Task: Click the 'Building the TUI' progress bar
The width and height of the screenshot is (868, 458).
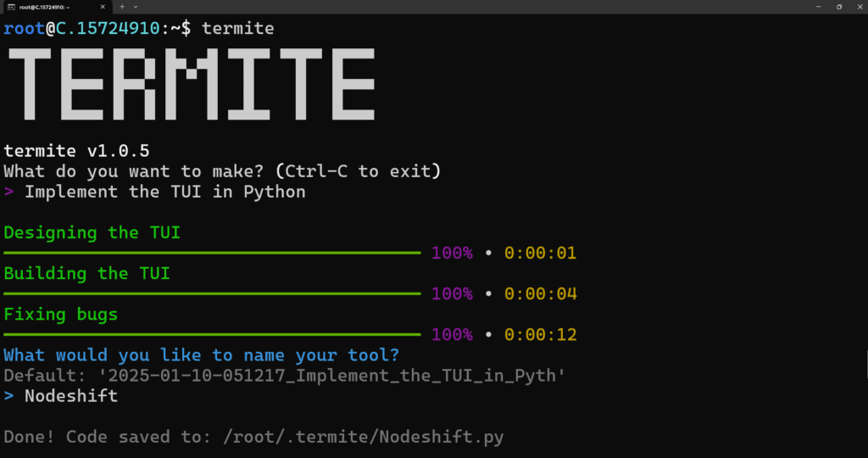Action: pyautogui.click(x=212, y=293)
